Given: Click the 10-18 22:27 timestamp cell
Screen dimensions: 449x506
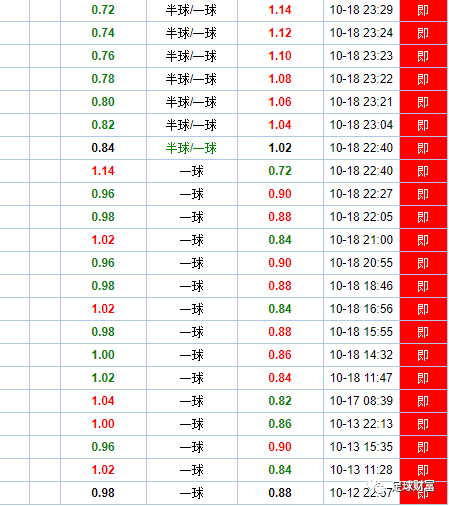Looking at the screenshot, I should [361, 194].
